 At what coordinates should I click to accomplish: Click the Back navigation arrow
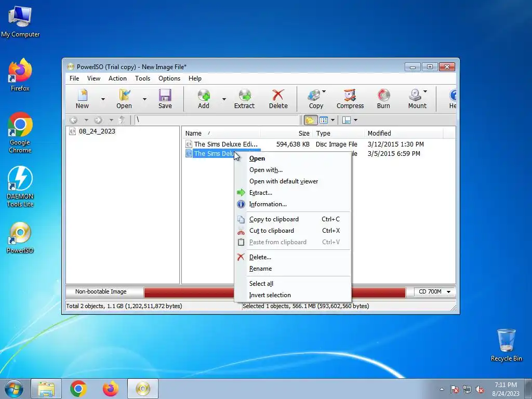74,120
